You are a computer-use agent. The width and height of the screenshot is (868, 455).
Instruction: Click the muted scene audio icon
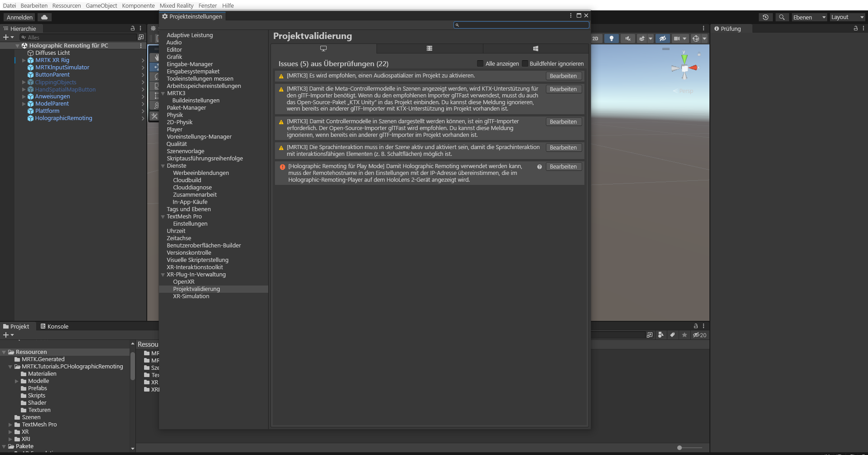tap(627, 39)
